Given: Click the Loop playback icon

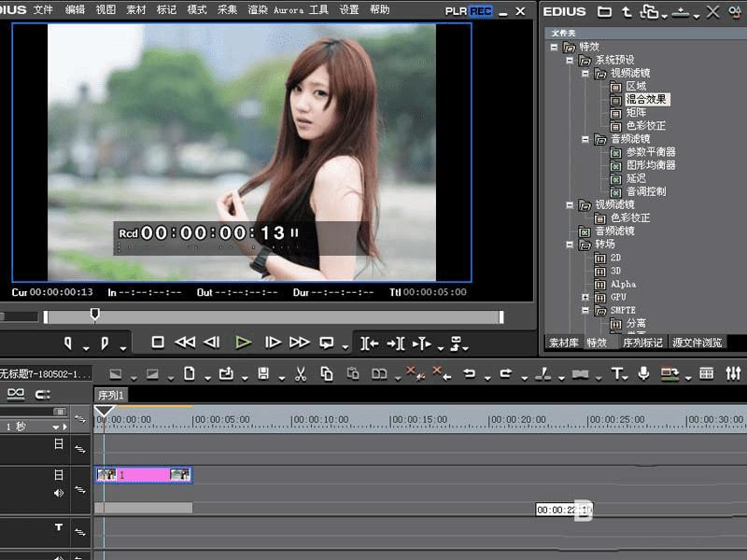Looking at the screenshot, I should point(326,343).
